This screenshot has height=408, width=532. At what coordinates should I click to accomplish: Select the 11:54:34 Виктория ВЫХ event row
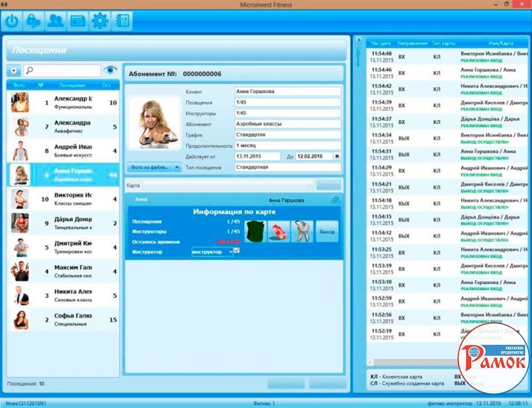click(x=447, y=138)
